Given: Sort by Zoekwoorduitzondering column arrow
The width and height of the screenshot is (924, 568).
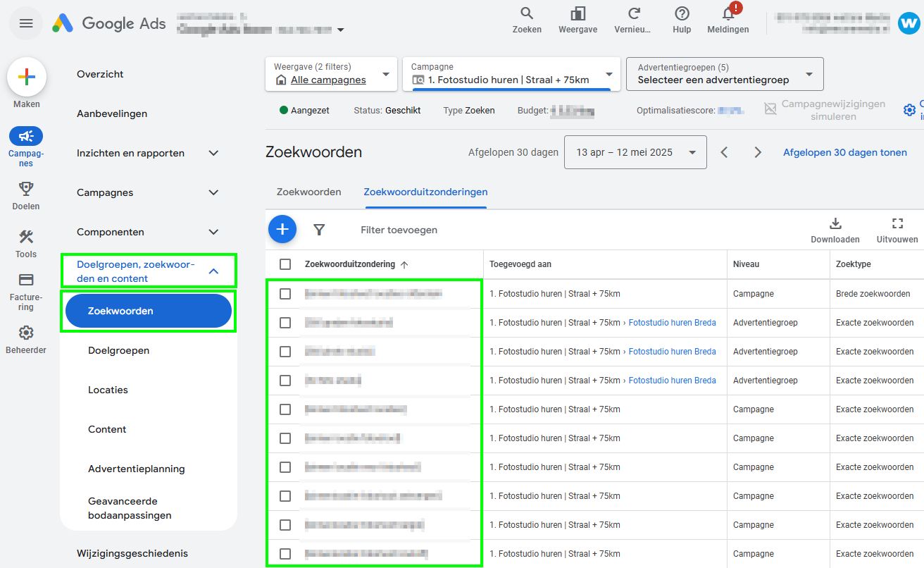Looking at the screenshot, I should pyautogui.click(x=404, y=265).
